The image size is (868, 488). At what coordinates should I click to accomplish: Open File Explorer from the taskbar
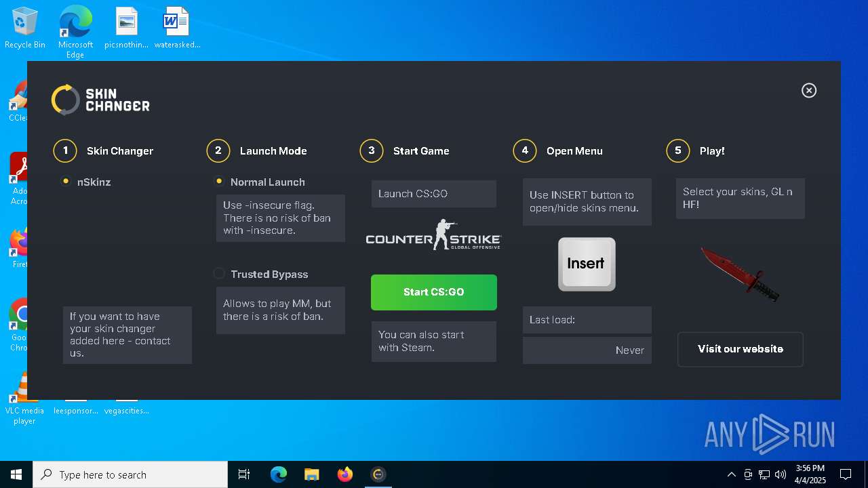pyautogui.click(x=312, y=474)
